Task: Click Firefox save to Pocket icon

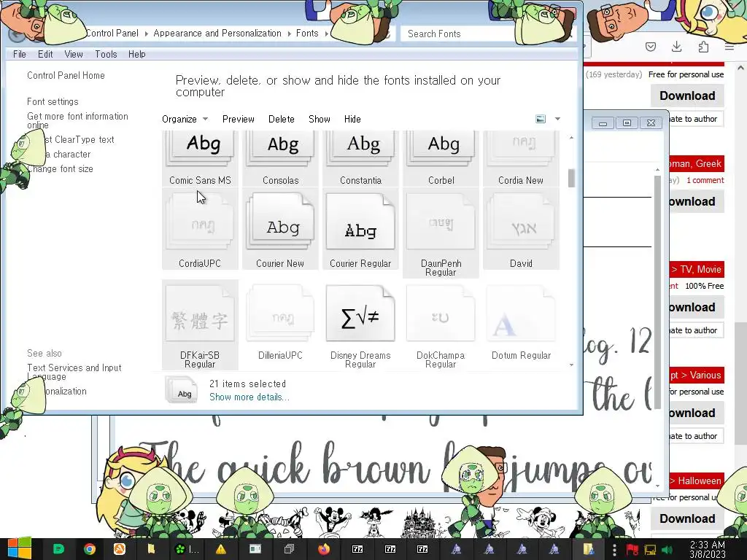Action: [651, 46]
